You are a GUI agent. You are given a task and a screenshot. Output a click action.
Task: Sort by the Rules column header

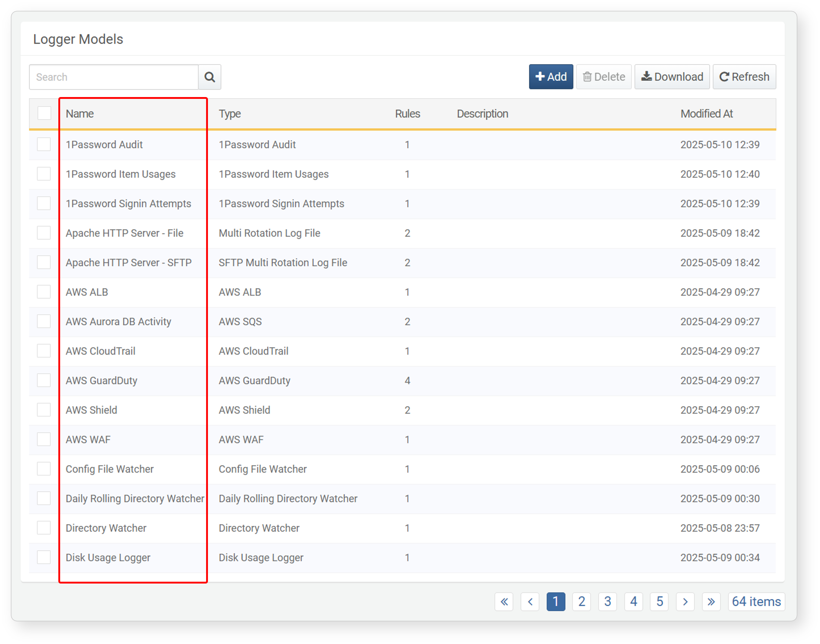tap(407, 113)
